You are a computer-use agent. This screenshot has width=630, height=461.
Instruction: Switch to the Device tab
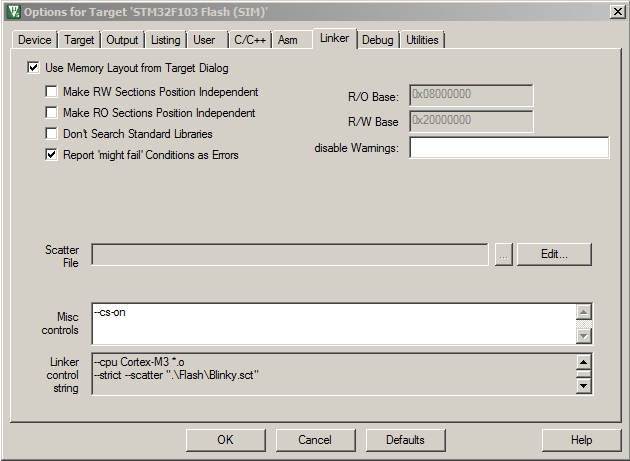(x=34, y=40)
